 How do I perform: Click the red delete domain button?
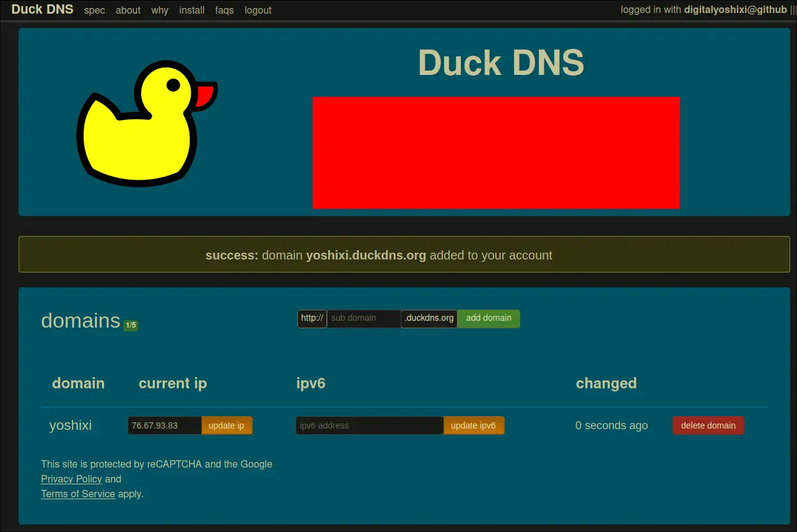pyautogui.click(x=708, y=425)
